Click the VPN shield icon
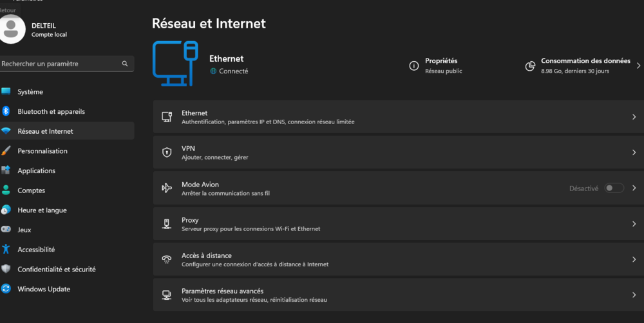 167,152
